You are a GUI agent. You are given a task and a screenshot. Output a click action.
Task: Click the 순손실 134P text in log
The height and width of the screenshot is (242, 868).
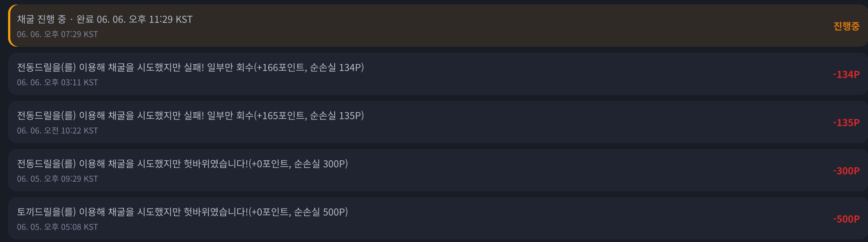tap(335, 67)
